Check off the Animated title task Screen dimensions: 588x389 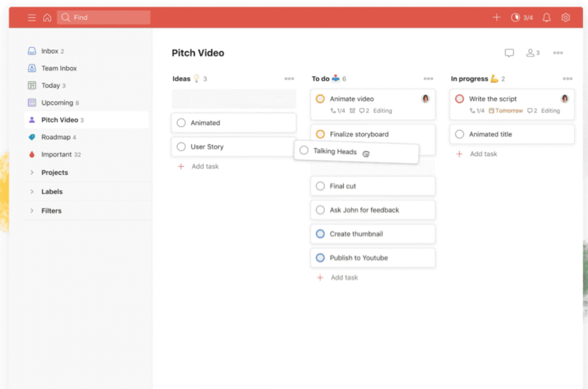pyautogui.click(x=459, y=134)
